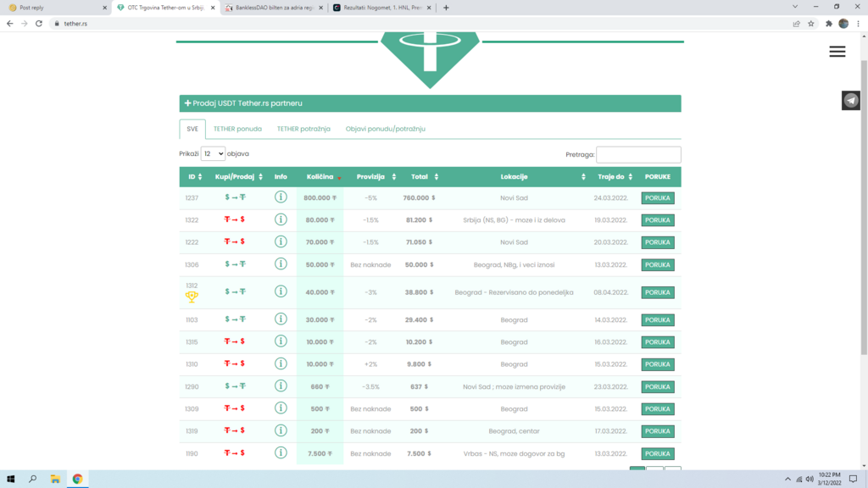Send PORUKA for listing 1312
Viewport: 868px width, 488px height.
(658, 292)
